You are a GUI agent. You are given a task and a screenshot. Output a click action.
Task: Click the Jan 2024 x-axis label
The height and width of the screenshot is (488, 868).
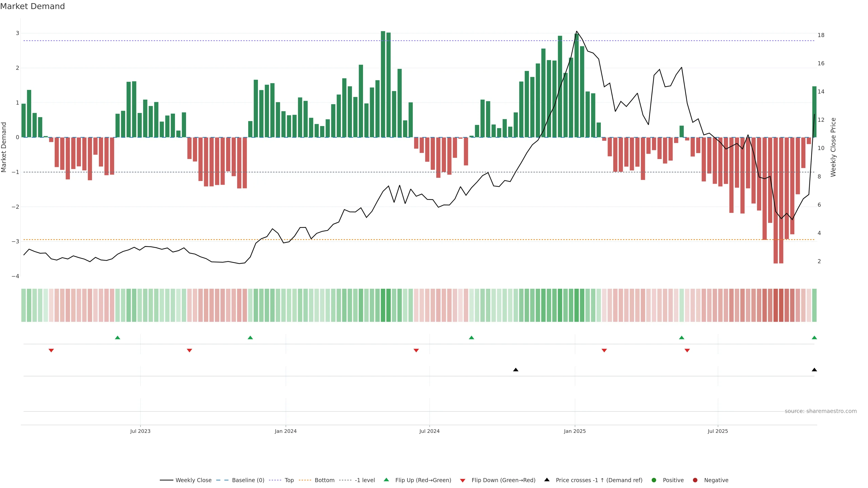pos(285,431)
